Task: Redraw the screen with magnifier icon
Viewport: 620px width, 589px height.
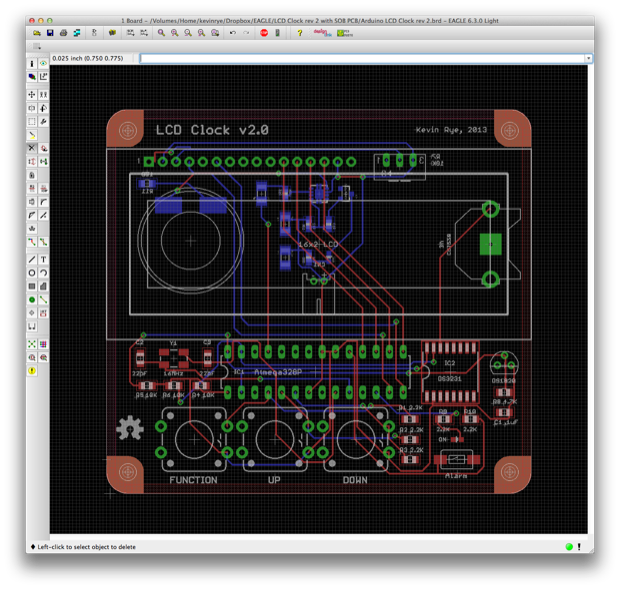Action: [201, 33]
